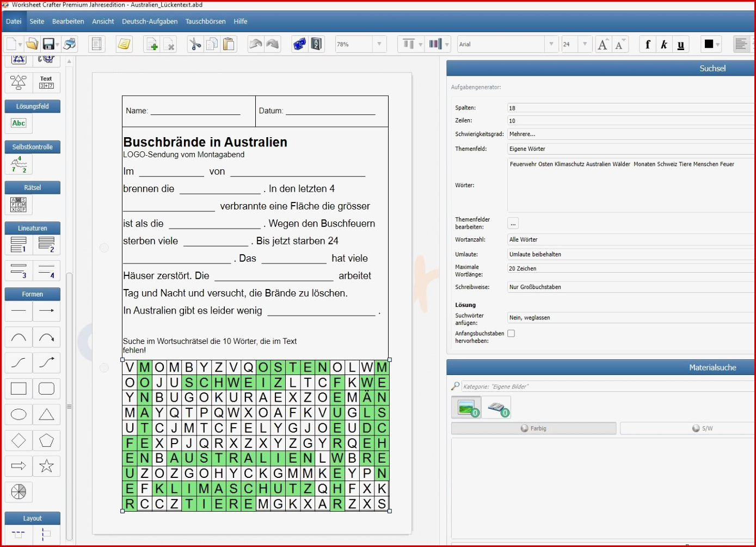The height and width of the screenshot is (547, 756).
Task: Toggle italic formatting k button
Action: [x=664, y=45]
